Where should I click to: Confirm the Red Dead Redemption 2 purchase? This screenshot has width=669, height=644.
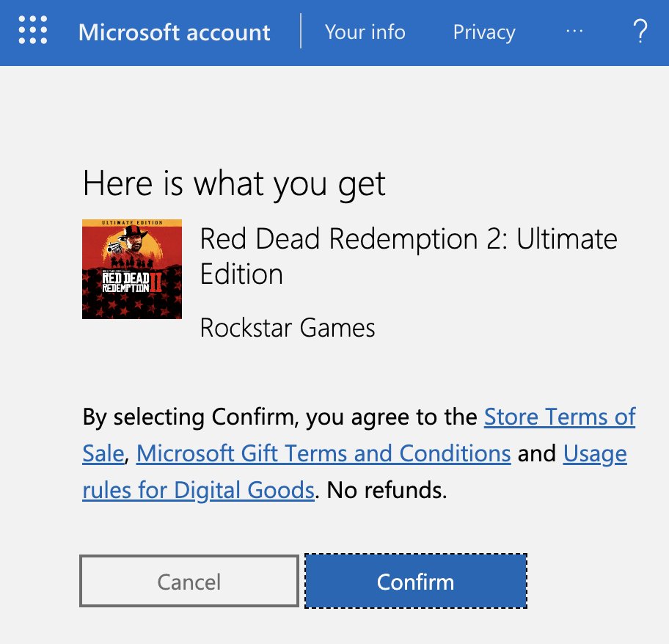(415, 582)
